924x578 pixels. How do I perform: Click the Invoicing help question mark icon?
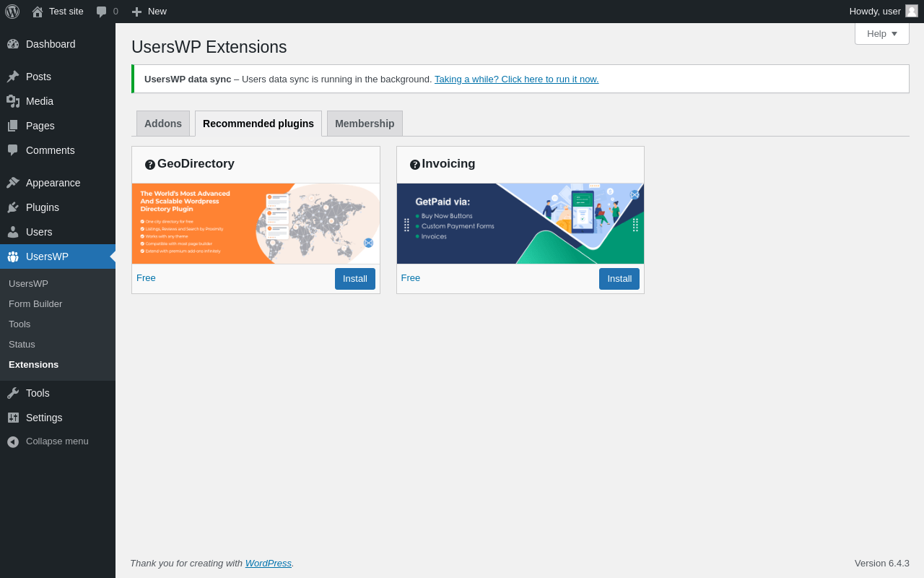point(415,165)
